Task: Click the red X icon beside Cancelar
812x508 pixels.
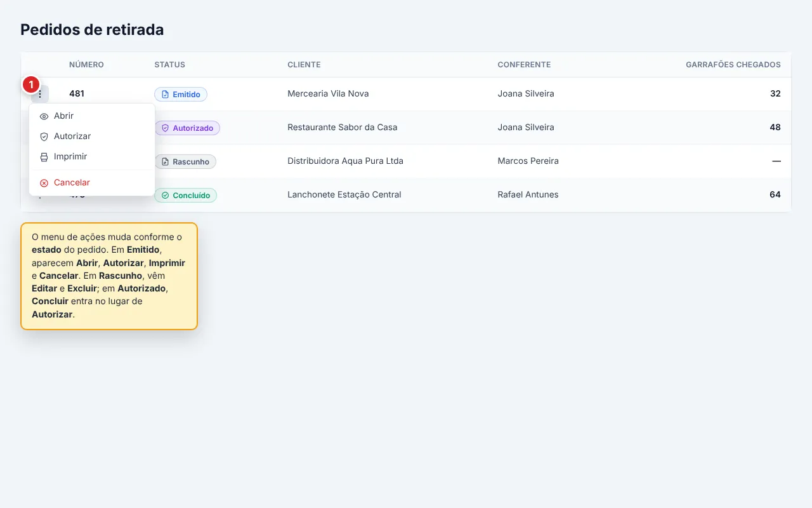Action: [x=44, y=183]
